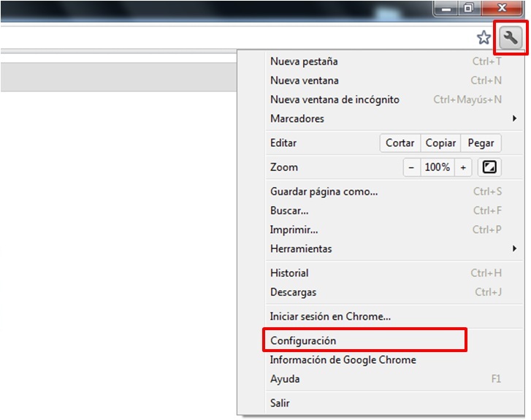Open Nueva pestaña
Viewport: 531px width, 420px height.
tap(304, 61)
